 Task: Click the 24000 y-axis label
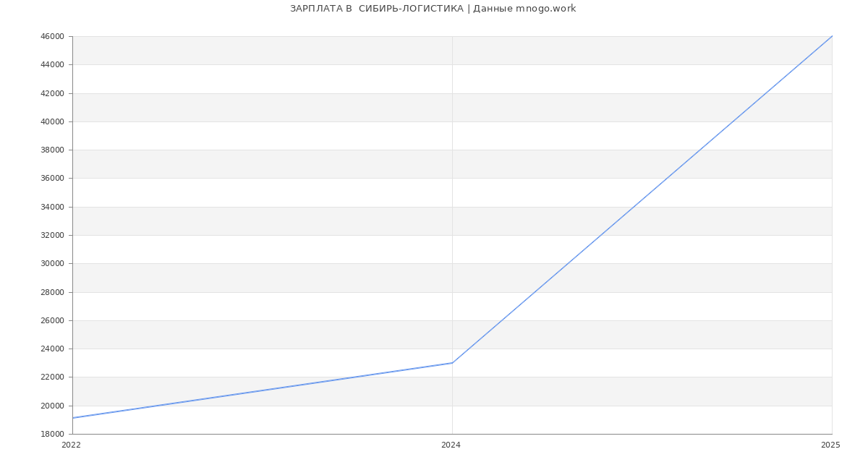click(52, 349)
